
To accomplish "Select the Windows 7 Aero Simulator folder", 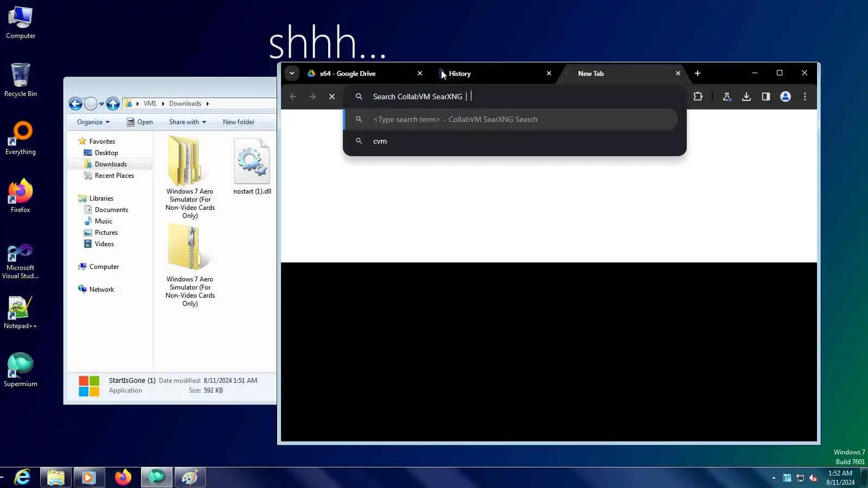I will click(190, 177).
